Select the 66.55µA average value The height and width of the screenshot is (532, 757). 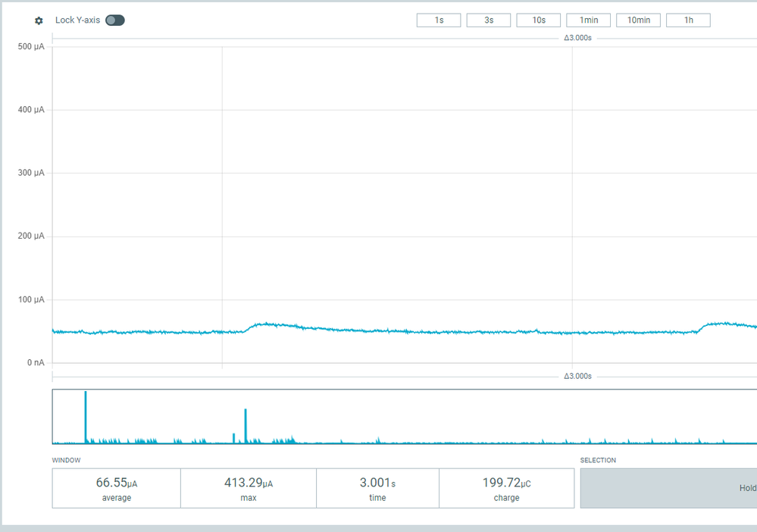[117, 483]
